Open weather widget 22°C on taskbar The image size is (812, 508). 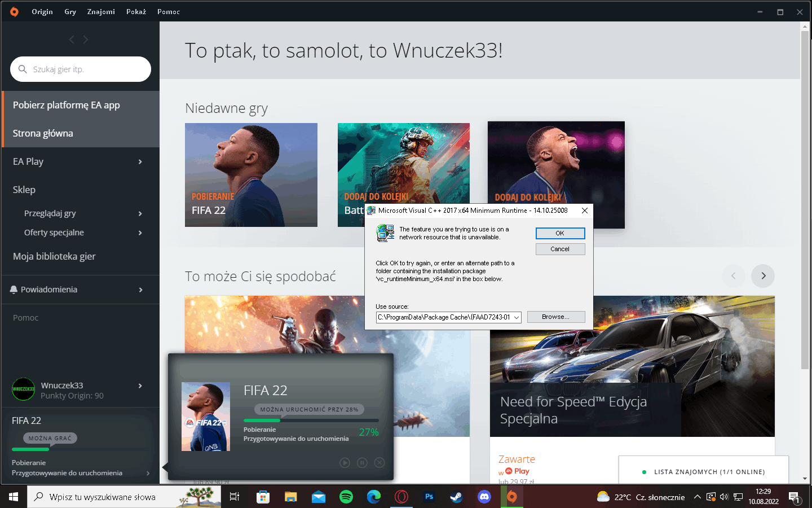641,497
